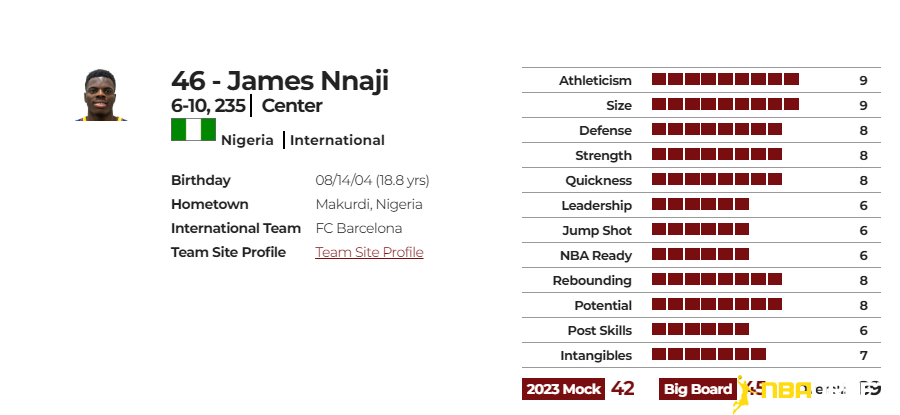Image resolution: width=900 pixels, height=415 pixels.
Task: Click the Leadership rating bar
Action: 700,204
